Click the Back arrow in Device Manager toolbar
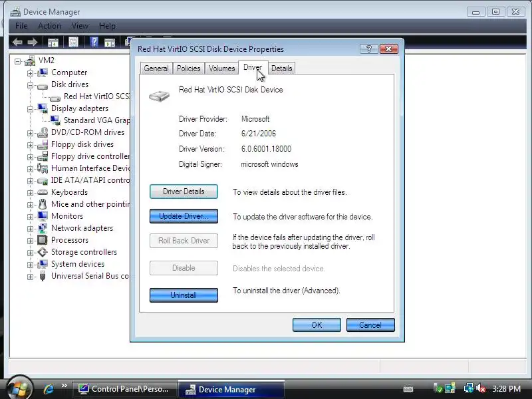Screen dimensions: 532x399 (x=17, y=42)
